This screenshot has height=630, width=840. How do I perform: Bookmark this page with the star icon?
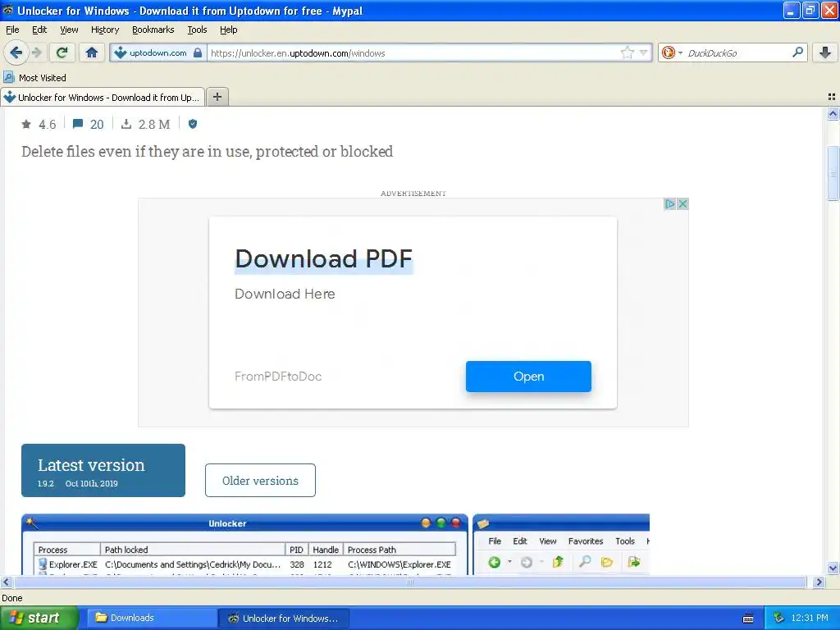click(627, 52)
